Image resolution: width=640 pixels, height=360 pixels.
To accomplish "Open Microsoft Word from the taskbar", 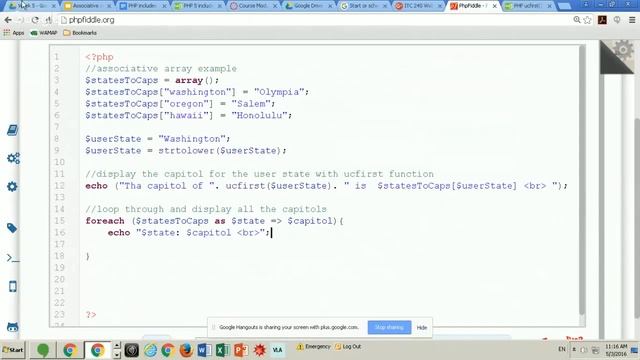I will pos(204,350).
